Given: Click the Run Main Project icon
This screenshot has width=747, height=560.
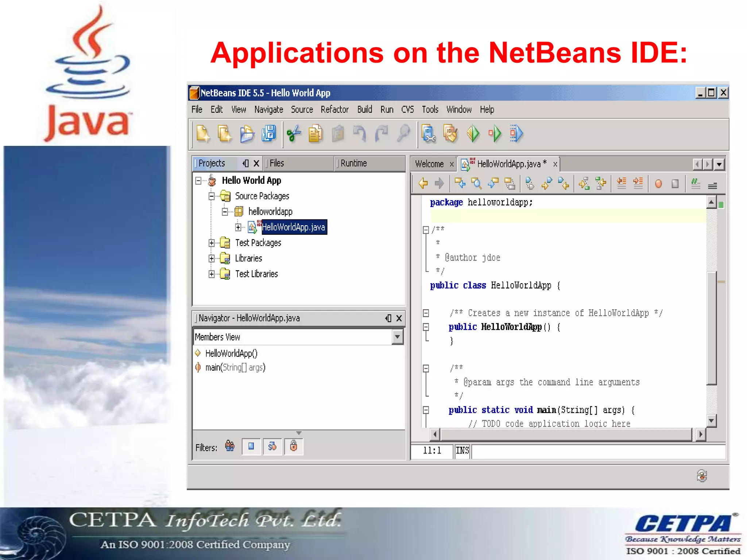Looking at the screenshot, I should pyautogui.click(x=473, y=133).
